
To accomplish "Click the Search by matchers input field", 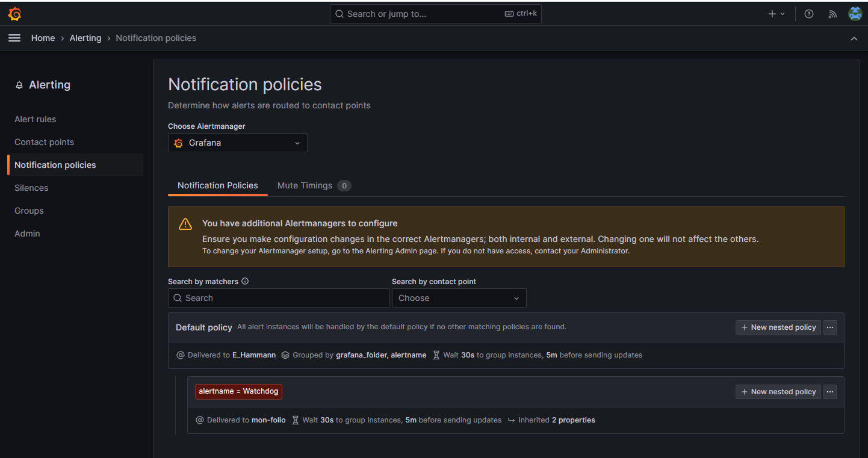I will tap(278, 298).
